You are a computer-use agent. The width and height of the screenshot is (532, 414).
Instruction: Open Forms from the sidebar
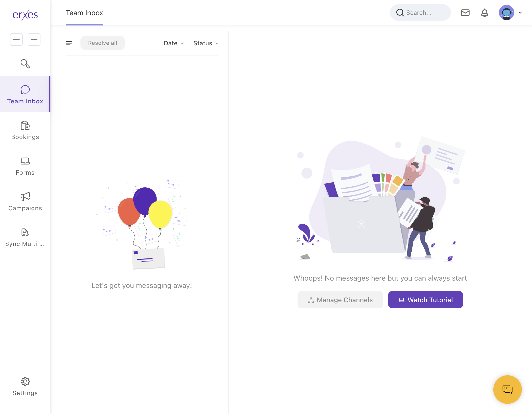25,166
